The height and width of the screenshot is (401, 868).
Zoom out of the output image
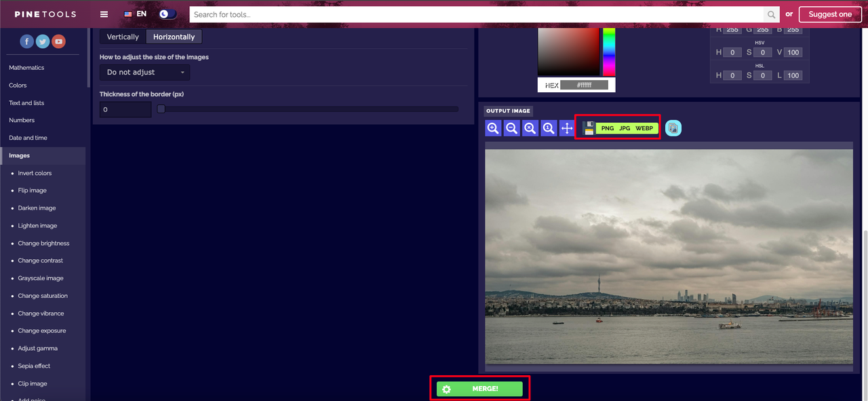tap(511, 128)
